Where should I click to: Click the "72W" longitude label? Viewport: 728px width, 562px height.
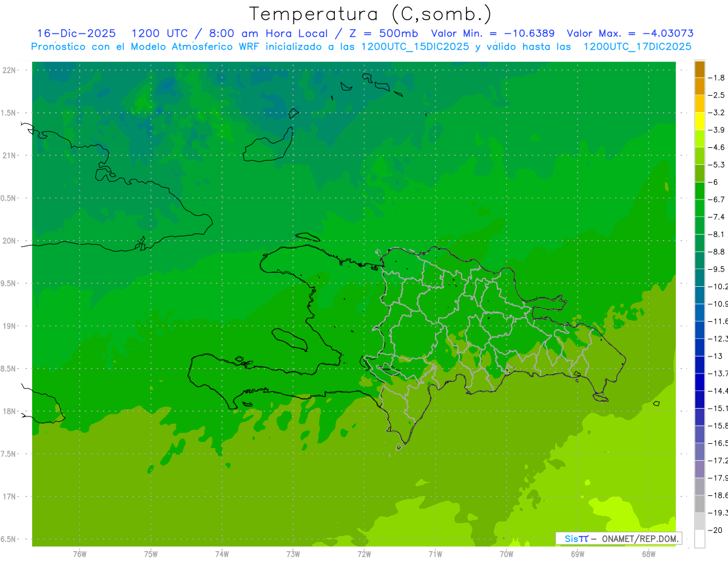click(364, 554)
